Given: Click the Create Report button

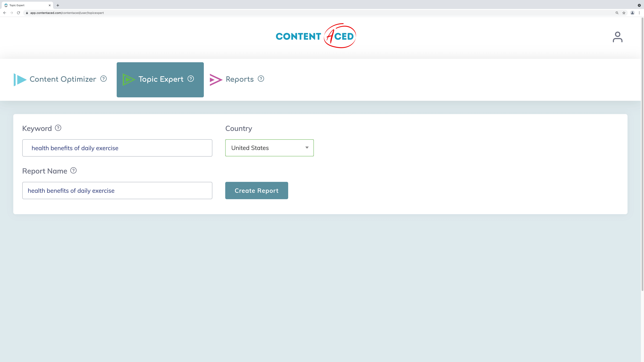Looking at the screenshot, I should (256, 191).
